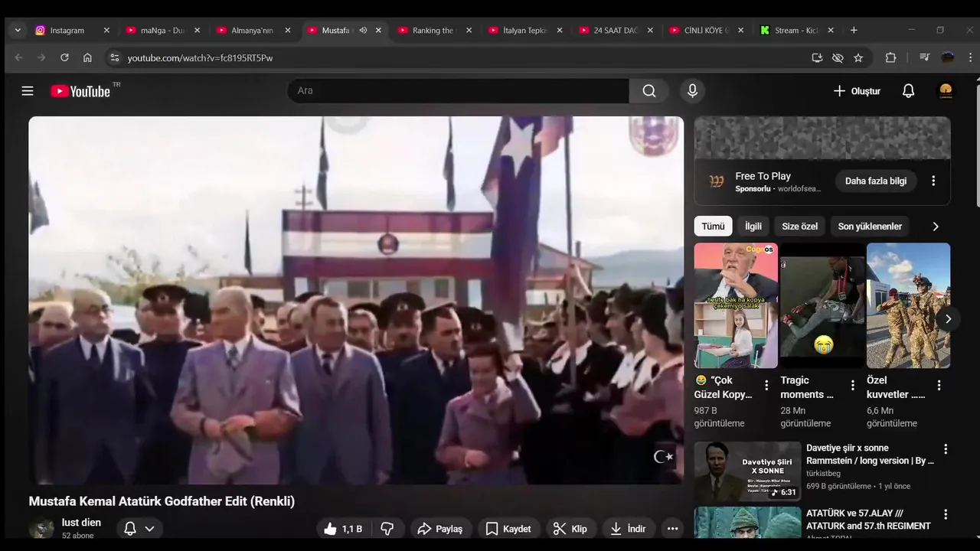The height and width of the screenshot is (551, 980).
Task: Go to the YouTube home logo
Action: pyautogui.click(x=80, y=91)
